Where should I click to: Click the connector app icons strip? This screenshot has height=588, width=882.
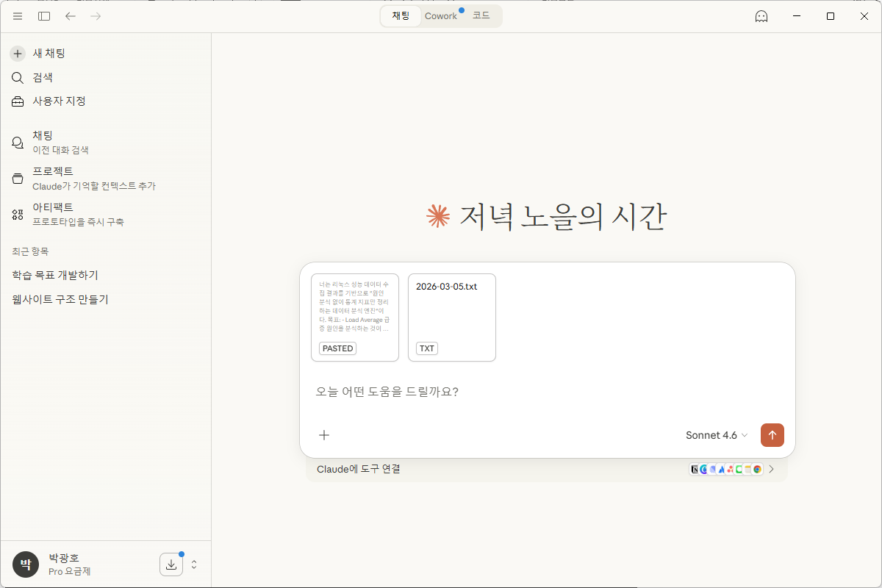[x=726, y=469]
